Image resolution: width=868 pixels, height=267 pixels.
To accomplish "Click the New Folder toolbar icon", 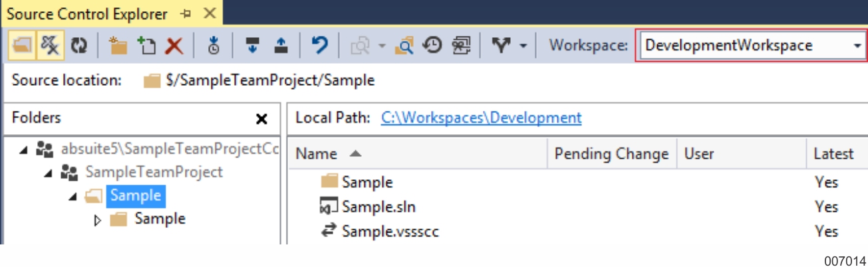I will coord(118,45).
